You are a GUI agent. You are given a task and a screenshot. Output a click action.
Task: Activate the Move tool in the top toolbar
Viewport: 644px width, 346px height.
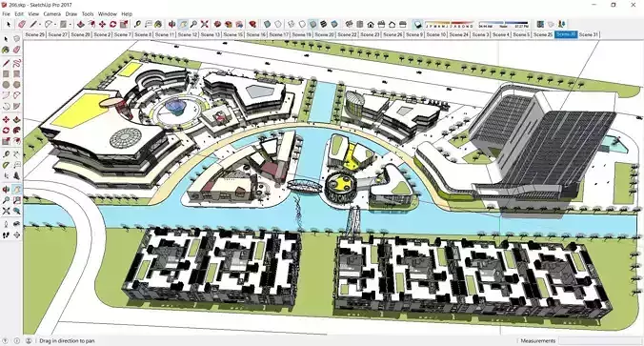point(102,24)
